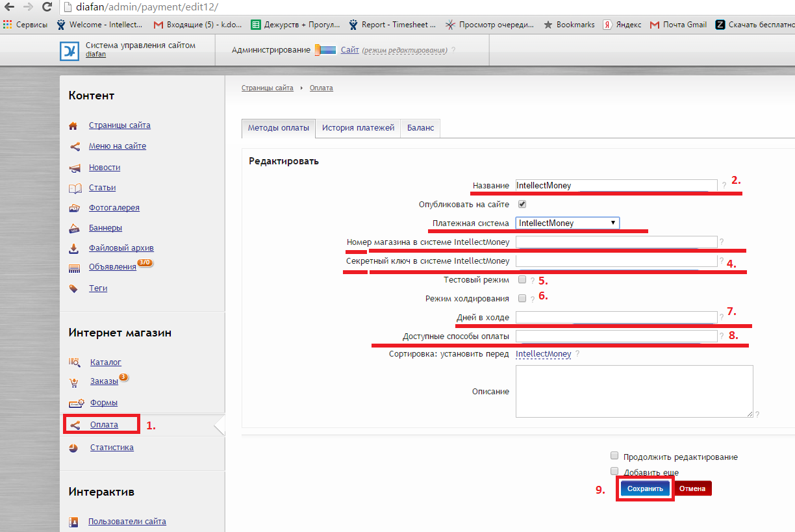Click the diafan logo in the header

pyautogui.click(x=69, y=51)
